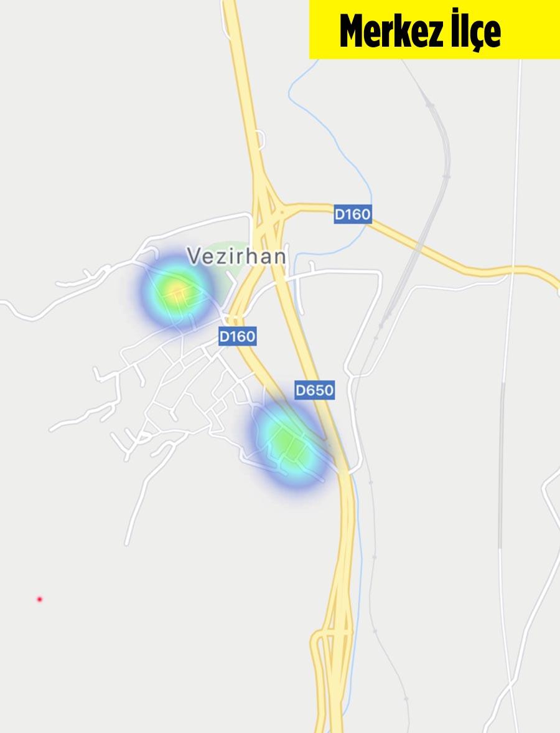Select the heatmap hotspot beside D650 highway
Viewport: 560px width, 733px height.
pyautogui.click(x=287, y=443)
